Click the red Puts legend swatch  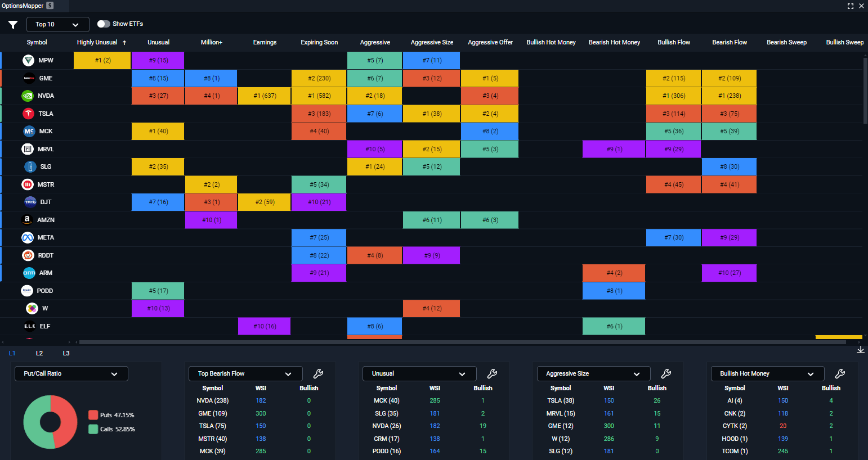click(x=93, y=415)
